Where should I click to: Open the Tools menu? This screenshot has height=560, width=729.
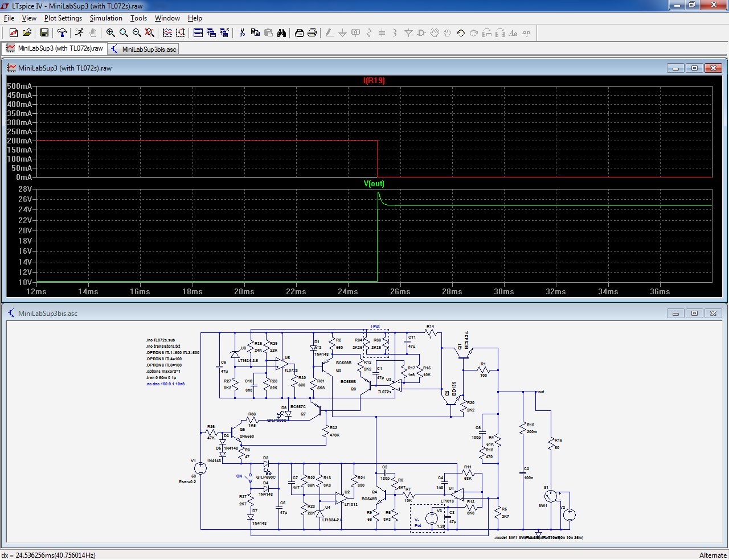click(x=139, y=18)
